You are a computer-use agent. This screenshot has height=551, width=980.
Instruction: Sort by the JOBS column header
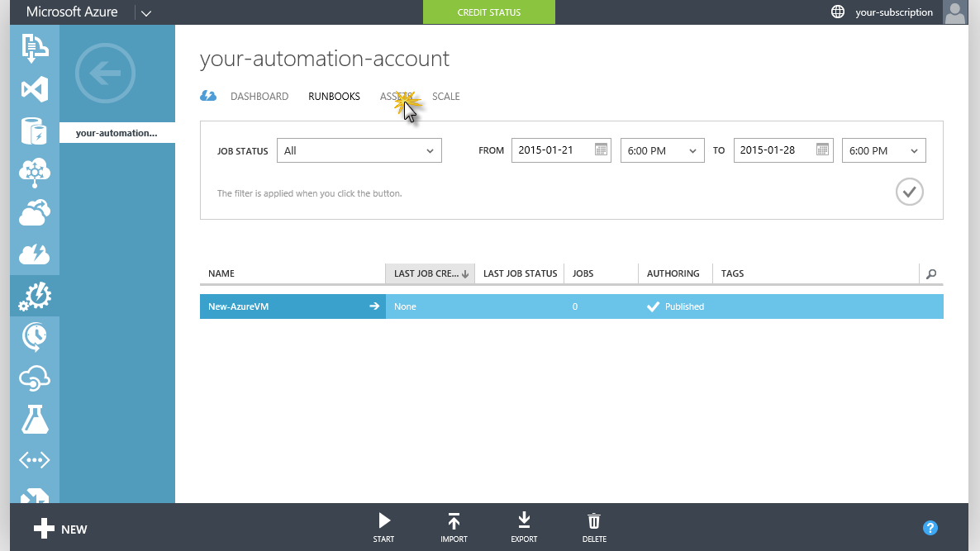[x=601, y=273]
